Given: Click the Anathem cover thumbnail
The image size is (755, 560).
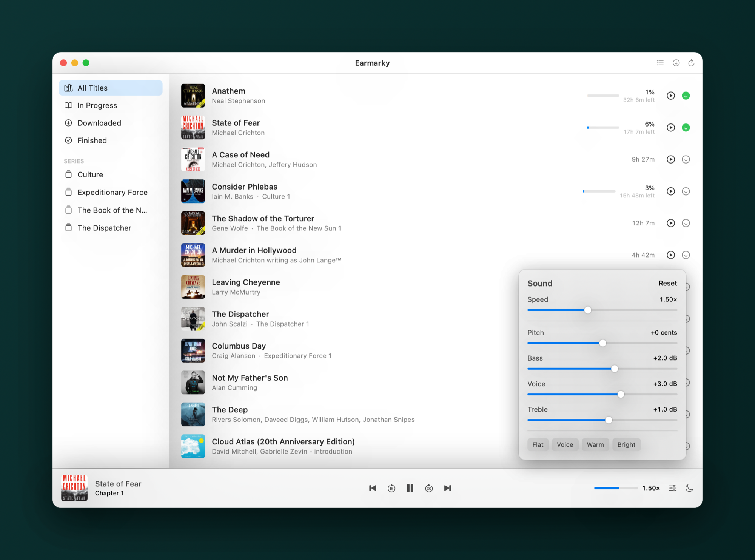Looking at the screenshot, I should tap(193, 96).
